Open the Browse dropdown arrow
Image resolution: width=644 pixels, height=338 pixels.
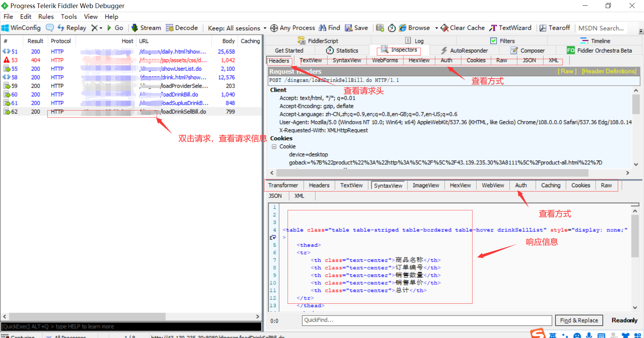point(436,28)
